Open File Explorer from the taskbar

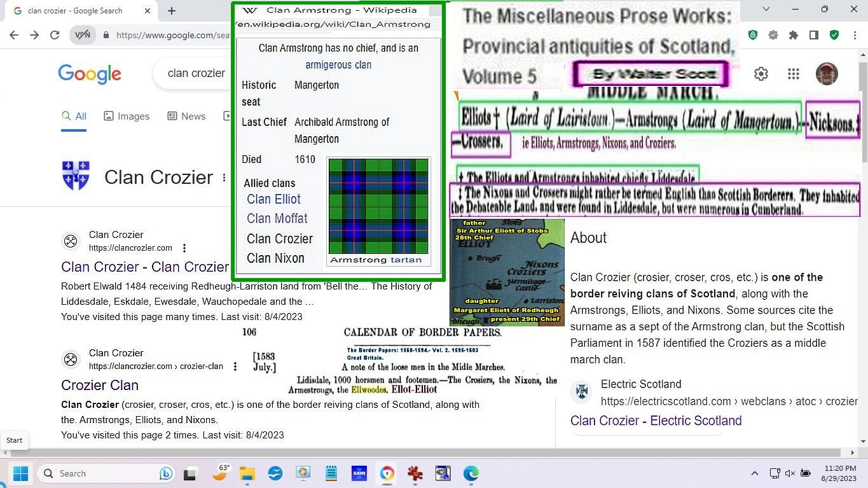(247, 473)
